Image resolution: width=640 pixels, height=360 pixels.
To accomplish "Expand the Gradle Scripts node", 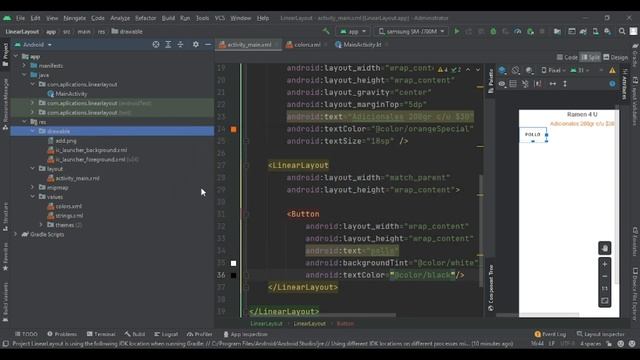I will click(16, 234).
